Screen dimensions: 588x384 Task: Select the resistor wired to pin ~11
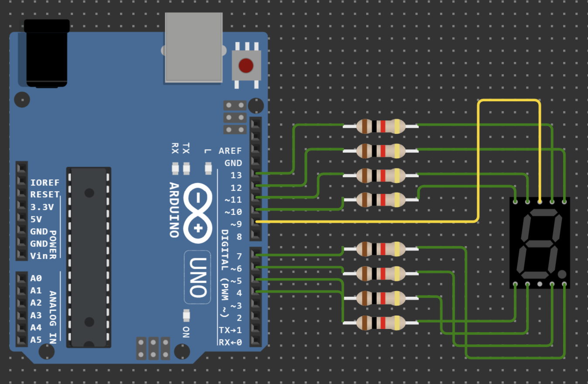[381, 175]
